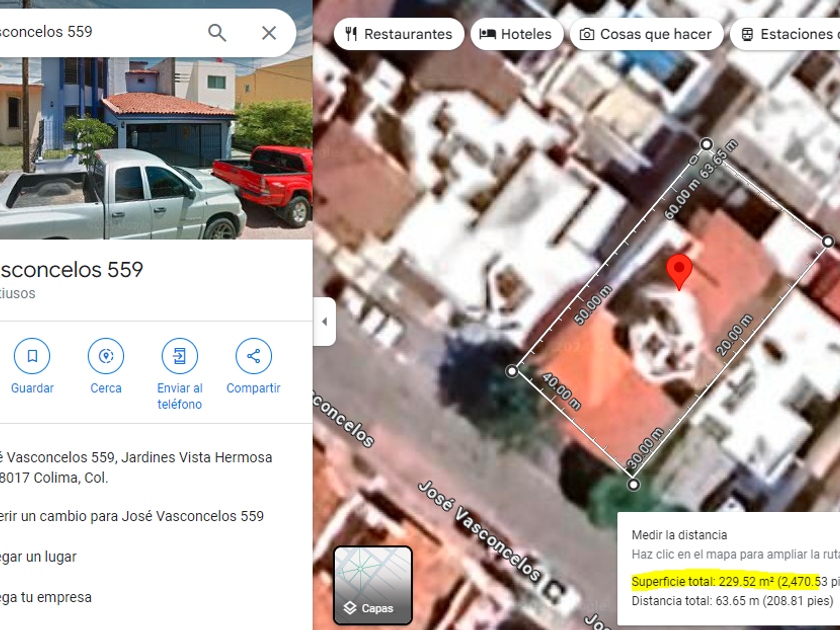This screenshot has width=840, height=630.
Task: Clear the search box with the X
Action: [x=269, y=33]
